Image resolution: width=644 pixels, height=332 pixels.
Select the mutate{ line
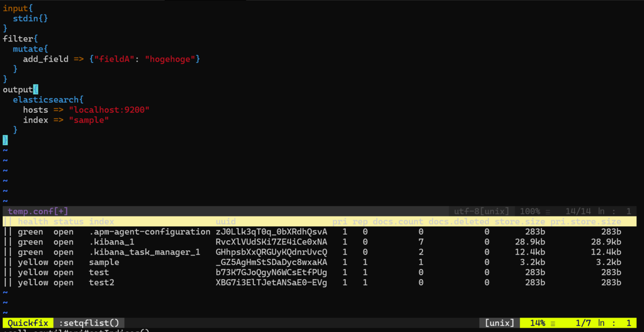point(31,49)
